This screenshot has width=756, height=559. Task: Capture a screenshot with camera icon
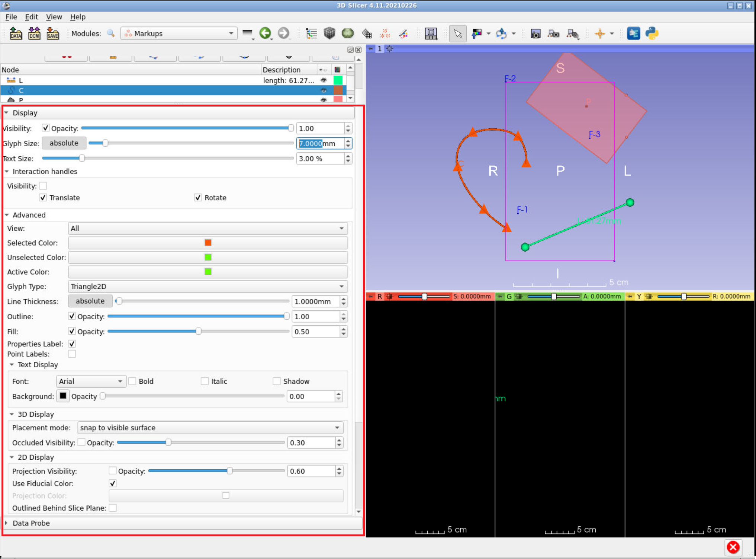coord(535,33)
